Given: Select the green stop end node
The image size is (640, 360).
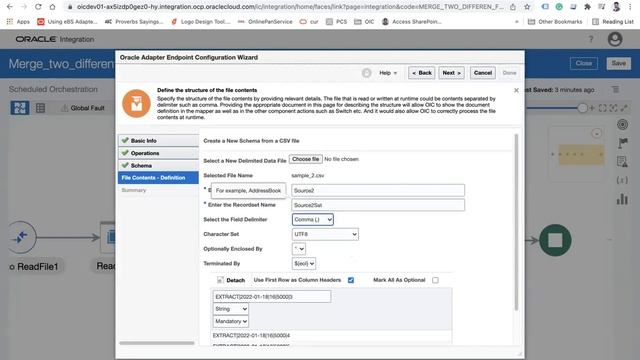Looking at the screenshot, I should click(555, 240).
